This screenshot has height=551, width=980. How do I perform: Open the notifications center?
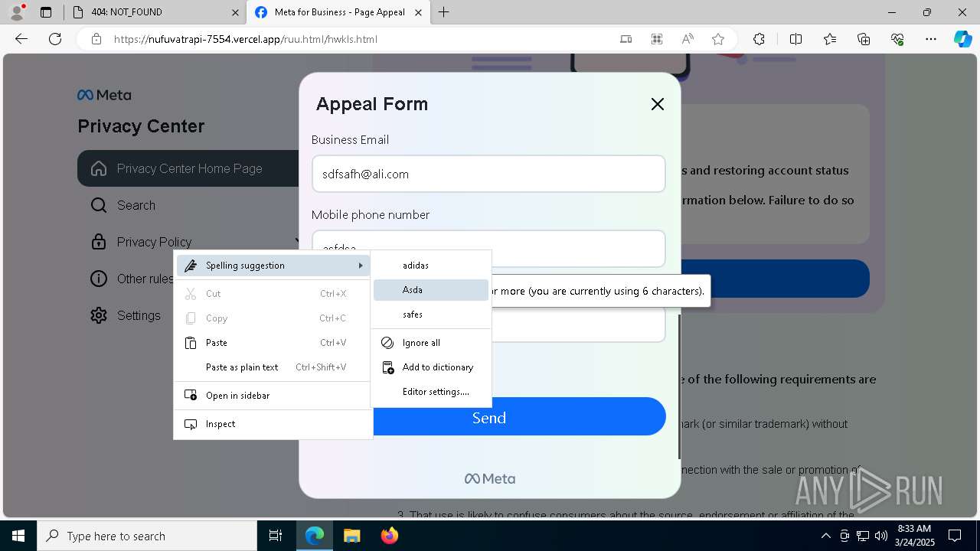(x=955, y=536)
